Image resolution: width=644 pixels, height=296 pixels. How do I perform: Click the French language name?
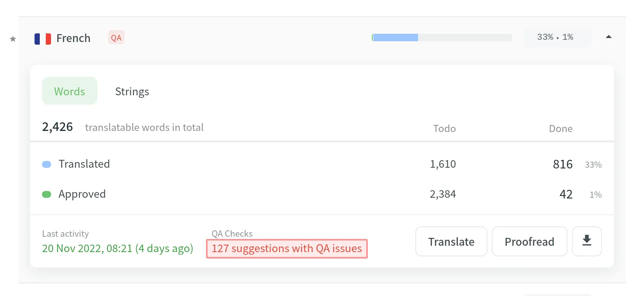pyautogui.click(x=74, y=38)
